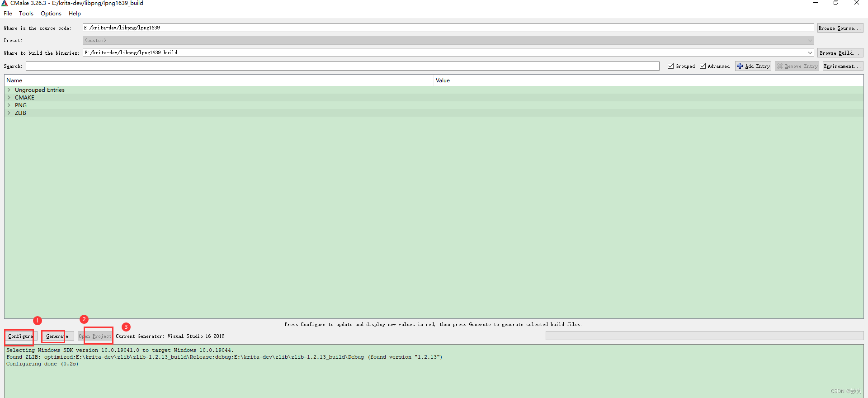Open the Help menu
Image resolution: width=868 pixels, height=398 pixels.
click(75, 14)
